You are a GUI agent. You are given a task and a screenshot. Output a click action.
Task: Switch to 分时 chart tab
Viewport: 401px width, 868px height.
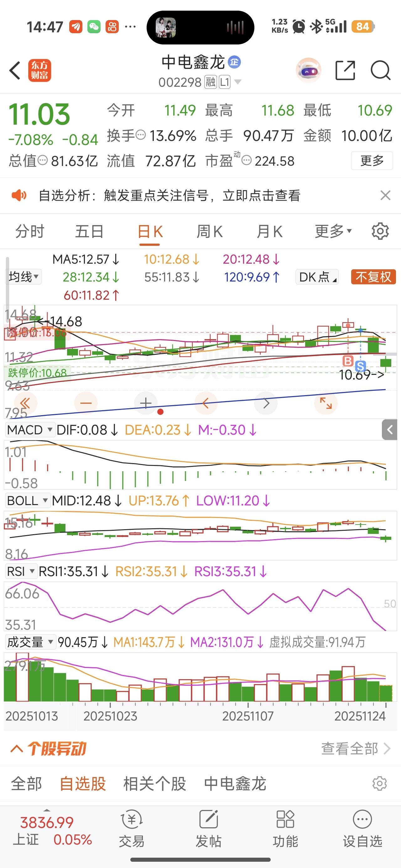coord(30,231)
